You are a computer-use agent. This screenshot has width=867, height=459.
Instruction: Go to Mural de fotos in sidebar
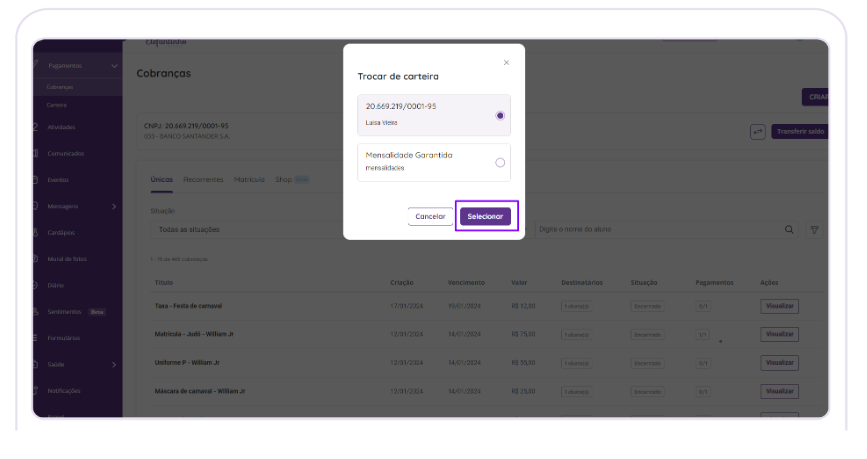click(x=67, y=259)
